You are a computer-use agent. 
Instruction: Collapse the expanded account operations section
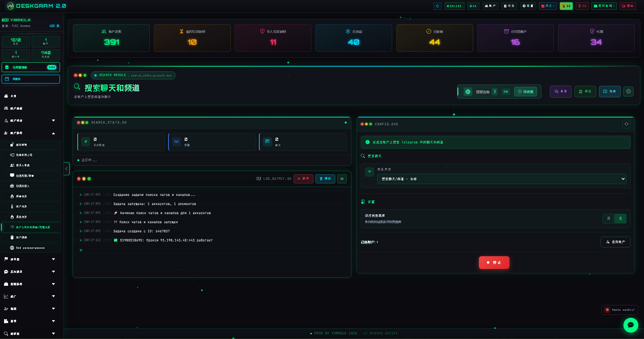click(x=31, y=133)
